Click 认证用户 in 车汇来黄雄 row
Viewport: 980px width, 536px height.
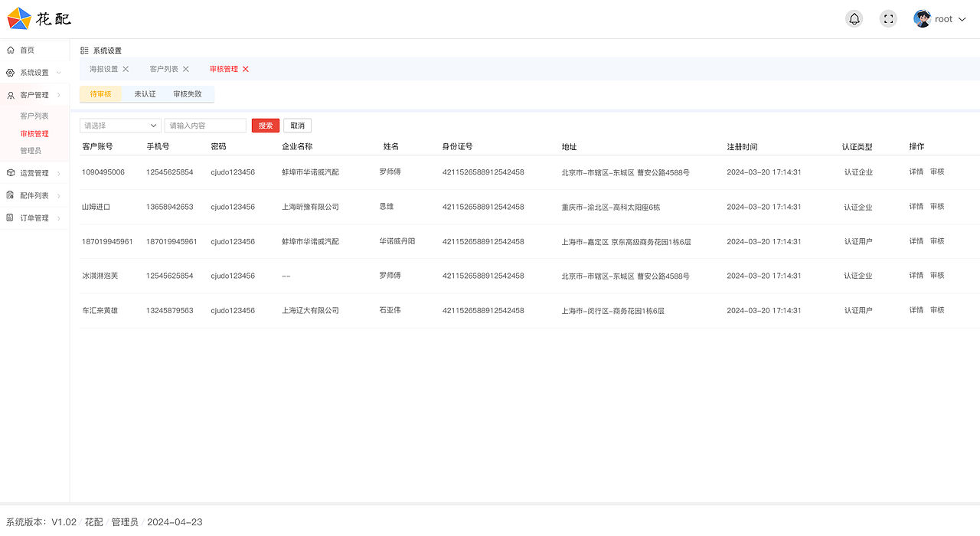tap(858, 310)
